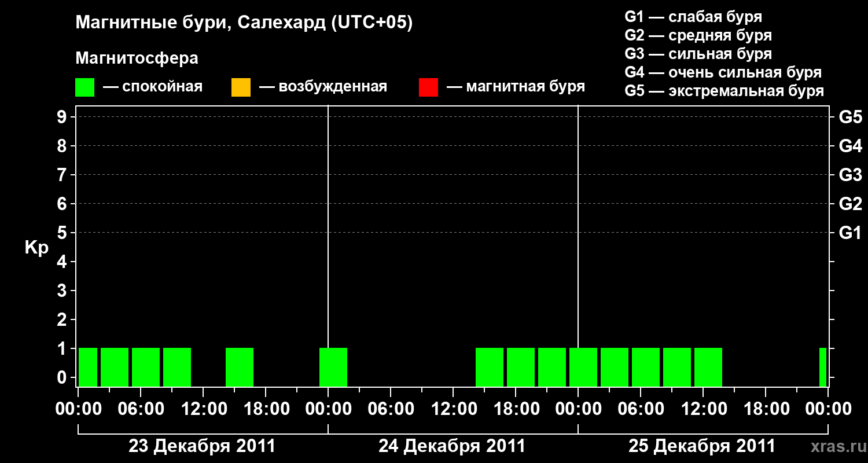Click the 00:00 label starting 24 Декабря
This screenshot has width=868, height=463.
coord(328,409)
